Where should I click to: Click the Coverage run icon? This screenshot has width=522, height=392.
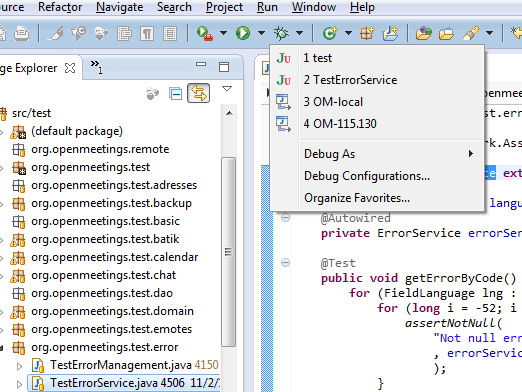click(x=205, y=33)
